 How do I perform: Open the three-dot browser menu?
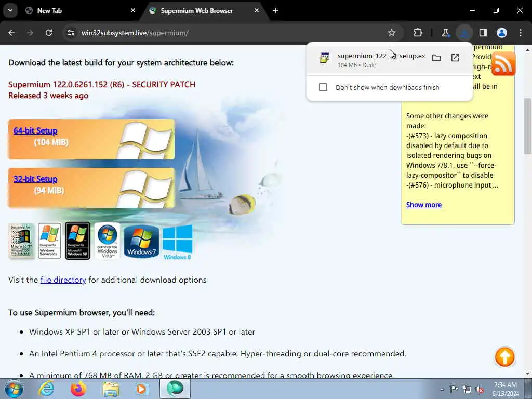[521, 33]
